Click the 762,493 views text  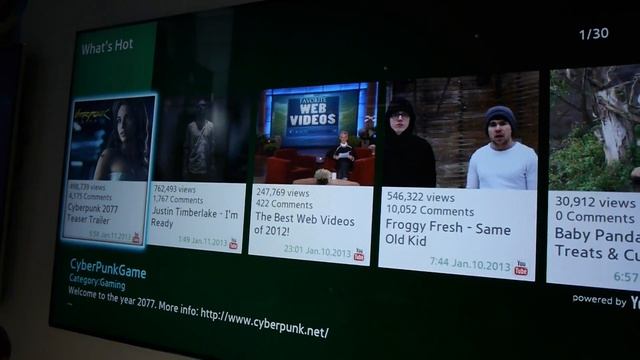174,189
